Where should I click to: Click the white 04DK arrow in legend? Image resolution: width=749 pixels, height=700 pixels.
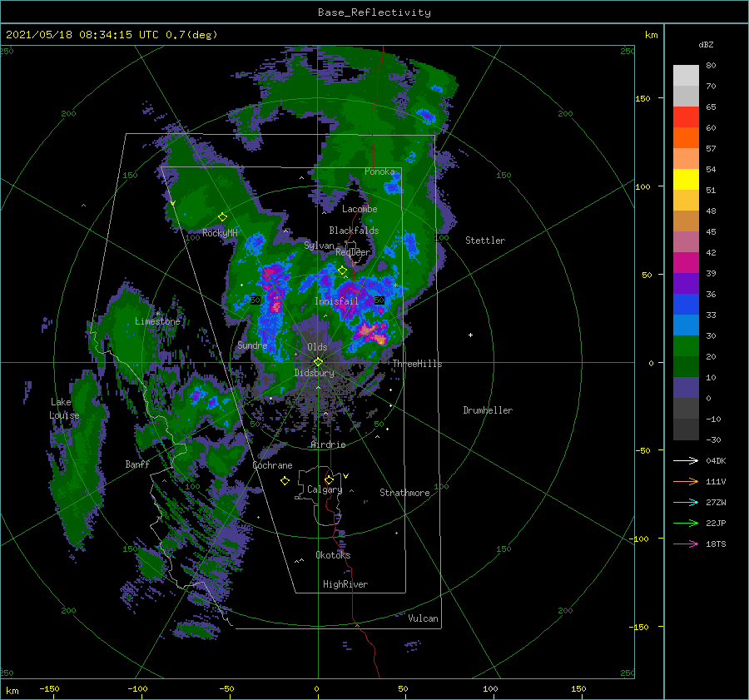[686, 460]
